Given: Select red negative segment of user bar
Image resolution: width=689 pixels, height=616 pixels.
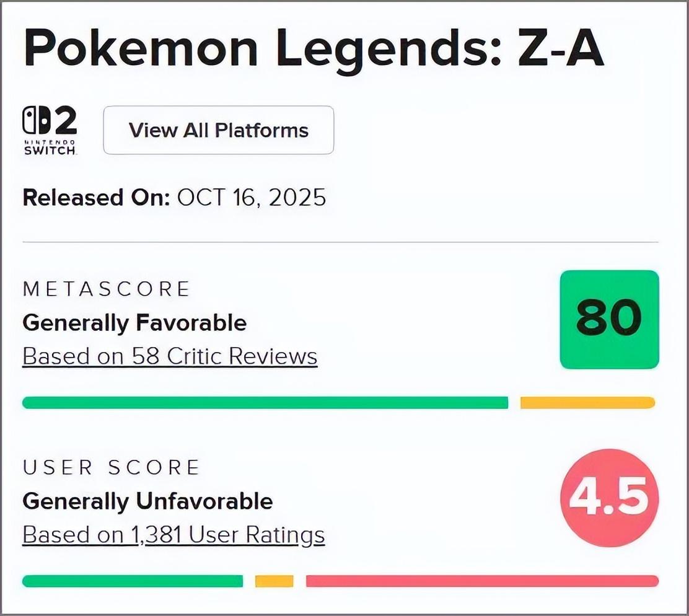Looking at the screenshot, I should click(x=482, y=581).
